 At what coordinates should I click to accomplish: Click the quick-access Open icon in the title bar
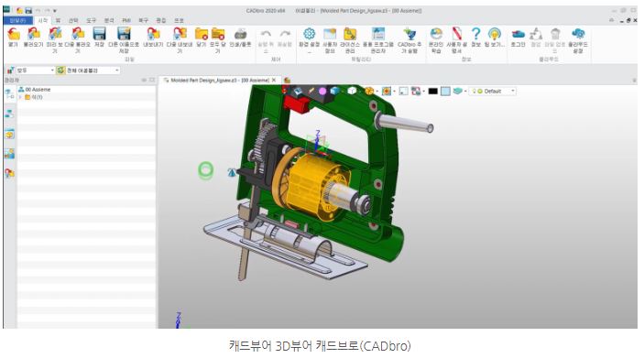(19, 11)
